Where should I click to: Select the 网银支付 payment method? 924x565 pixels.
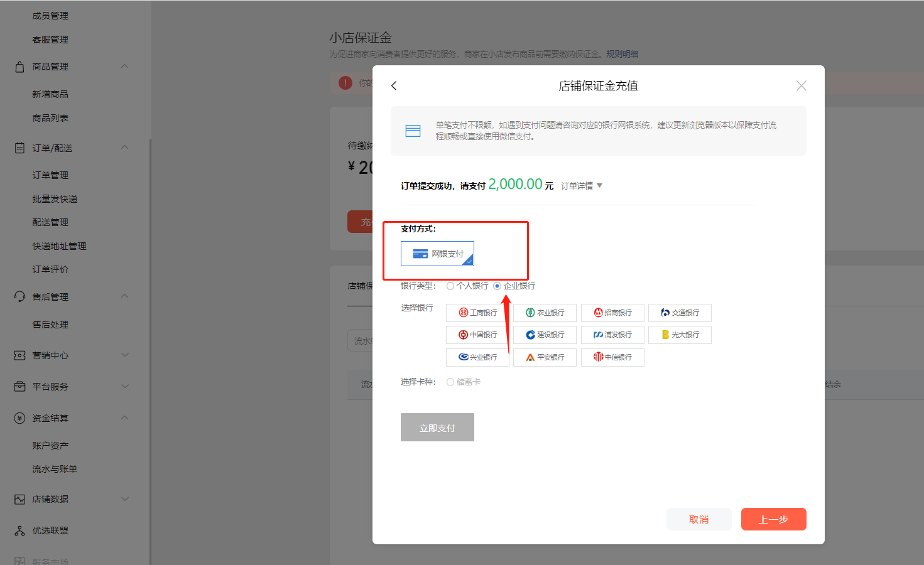pyautogui.click(x=437, y=254)
